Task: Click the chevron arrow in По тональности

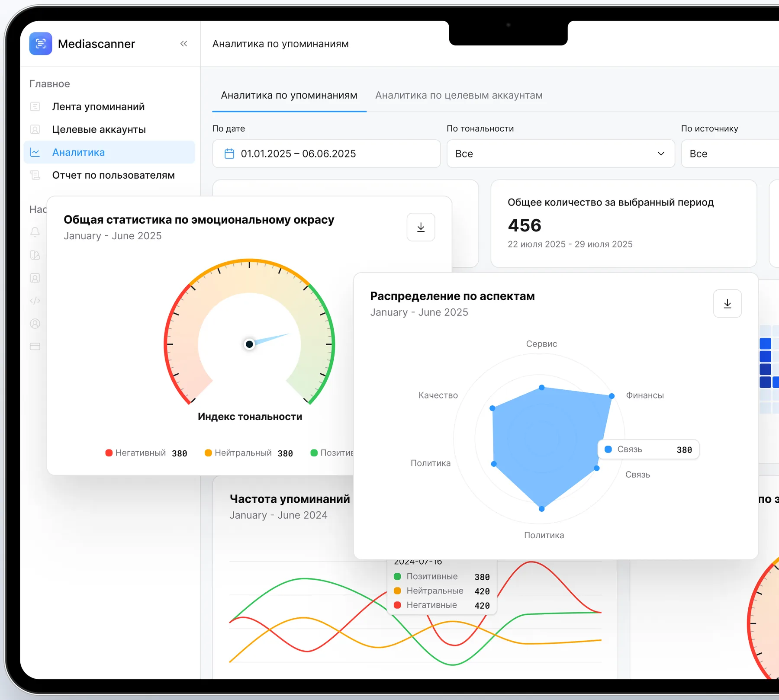Action: pos(661,154)
